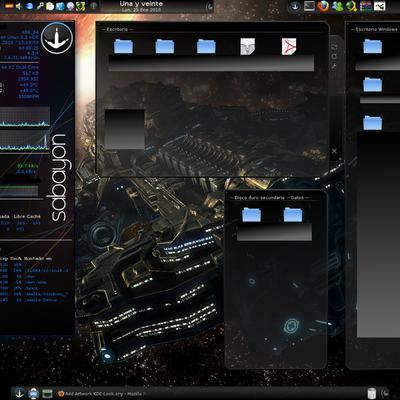Open the top folder in Escritorio Windows widget
This screenshot has height=400, width=400.
click(x=372, y=46)
